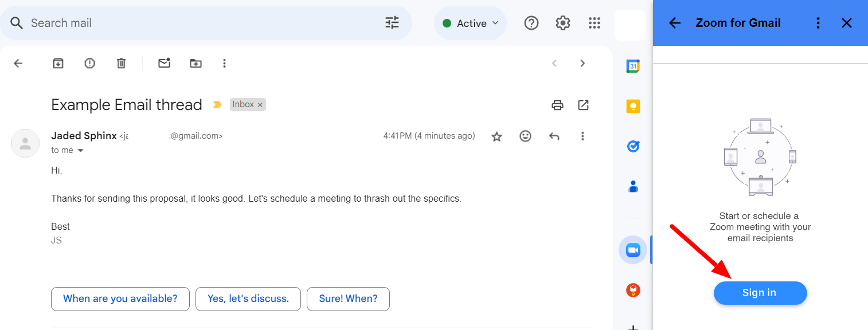Open thread in a new window
This screenshot has height=330, width=868.
click(x=583, y=105)
